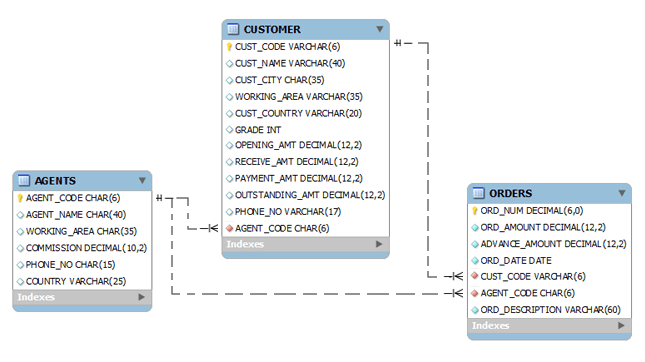This screenshot has height=362, width=645.
Task: Select the ORD_DESCRIPTION VARCHAR(60) column
Action: click(x=550, y=310)
